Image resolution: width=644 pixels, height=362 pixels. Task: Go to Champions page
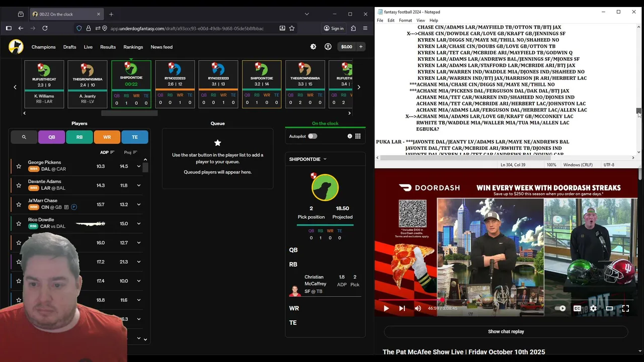(x=44, y=47)
